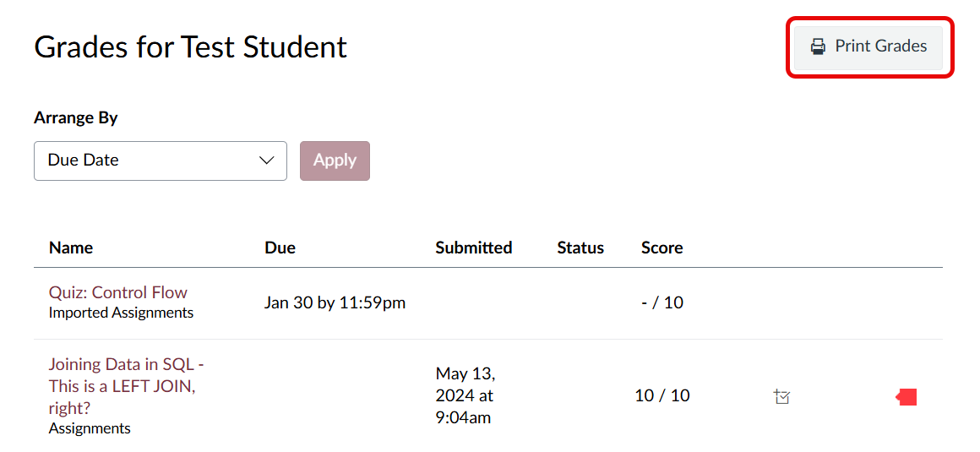Open the Quiz: Control Flow assignment link

coord(118,292)
